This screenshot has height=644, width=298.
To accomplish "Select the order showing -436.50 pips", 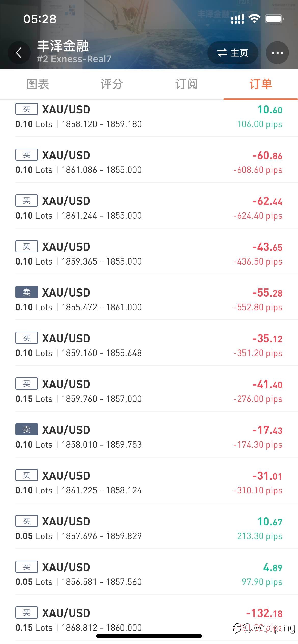I will click(149, 254).
